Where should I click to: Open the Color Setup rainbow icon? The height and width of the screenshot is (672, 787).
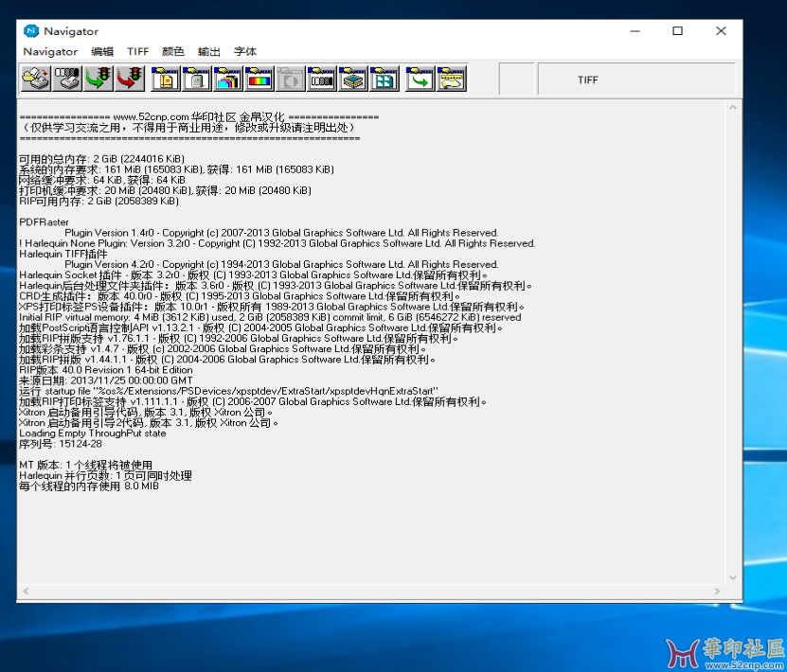[x=259, y=79]
